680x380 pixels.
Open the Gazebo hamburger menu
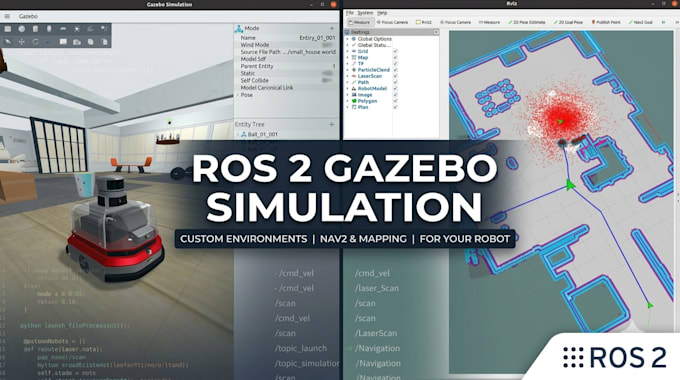tap(7, 16)
